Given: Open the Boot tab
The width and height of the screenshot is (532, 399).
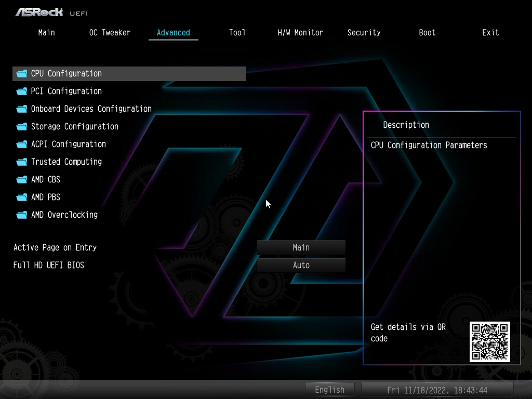Looking at the screenshot, I should tap(427, 33).
